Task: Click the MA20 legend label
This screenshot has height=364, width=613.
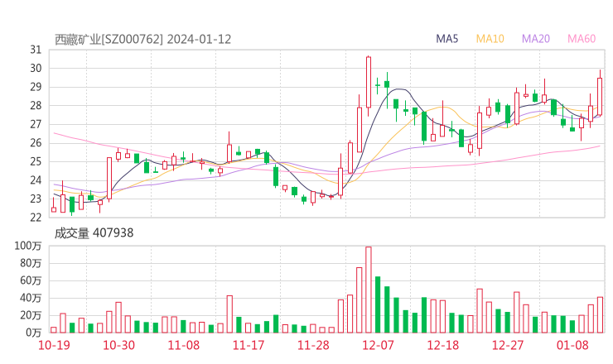Action: point(536,39)
